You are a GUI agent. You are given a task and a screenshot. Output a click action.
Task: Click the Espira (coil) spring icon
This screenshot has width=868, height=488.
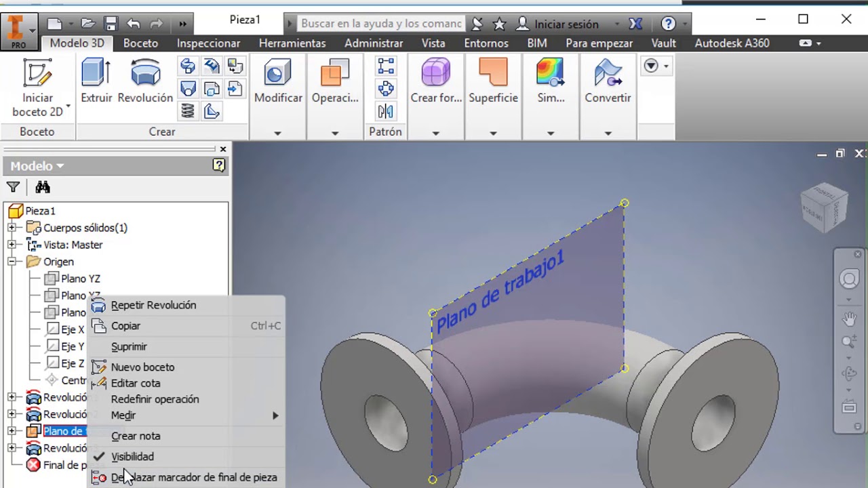point(188,110)
